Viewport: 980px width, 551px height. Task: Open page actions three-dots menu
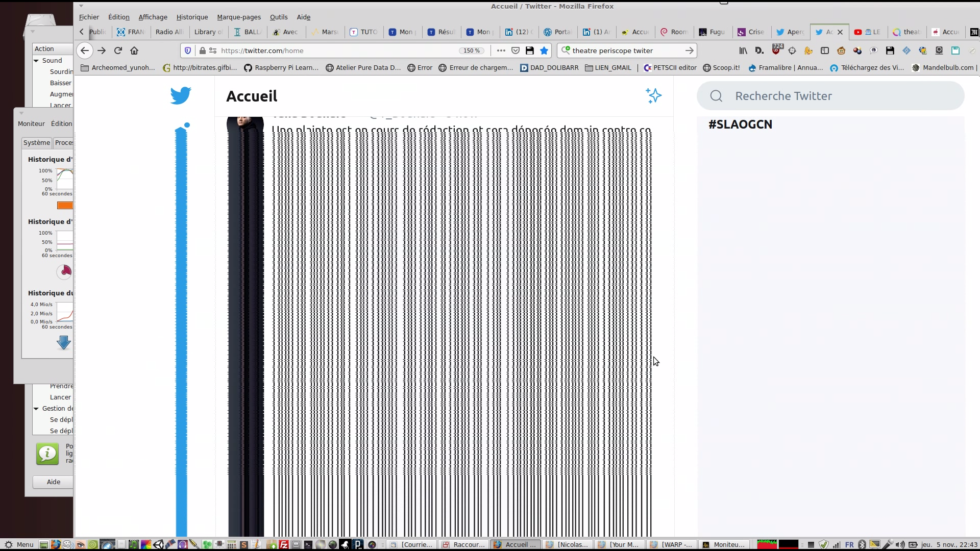(x=501, y=51)
